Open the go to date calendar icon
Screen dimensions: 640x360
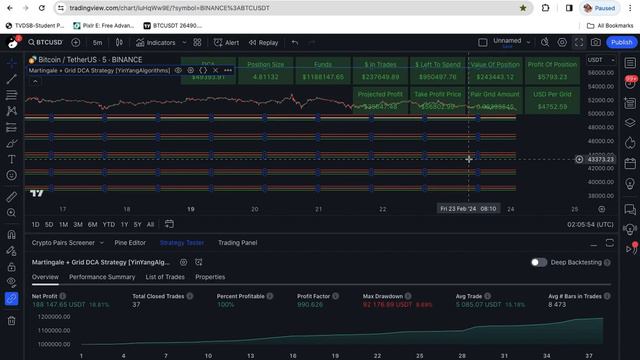tap(169, 224)
